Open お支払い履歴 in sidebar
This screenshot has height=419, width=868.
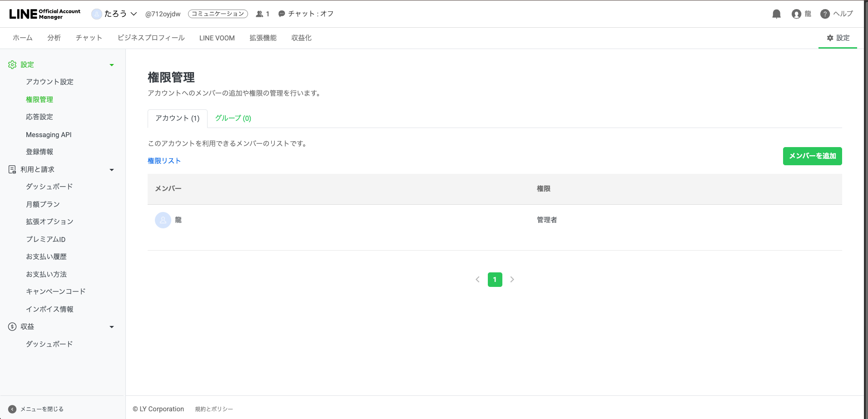point(46,257)
